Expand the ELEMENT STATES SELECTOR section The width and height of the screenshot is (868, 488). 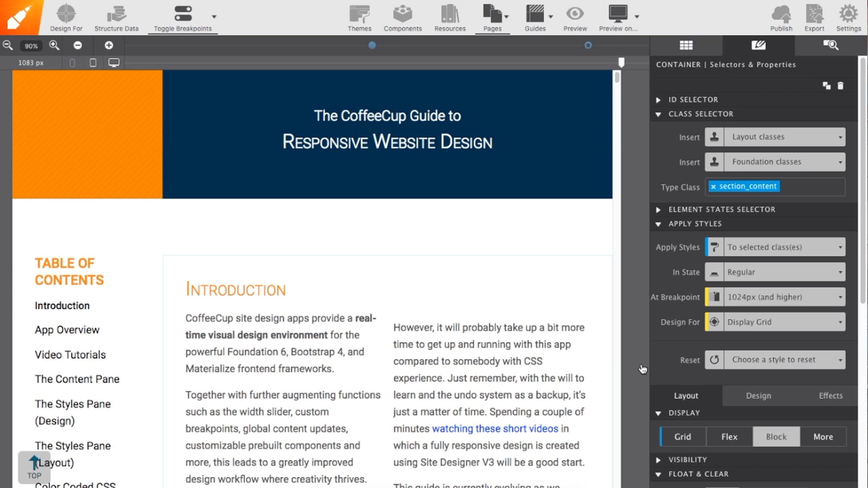tap(658, 210)
